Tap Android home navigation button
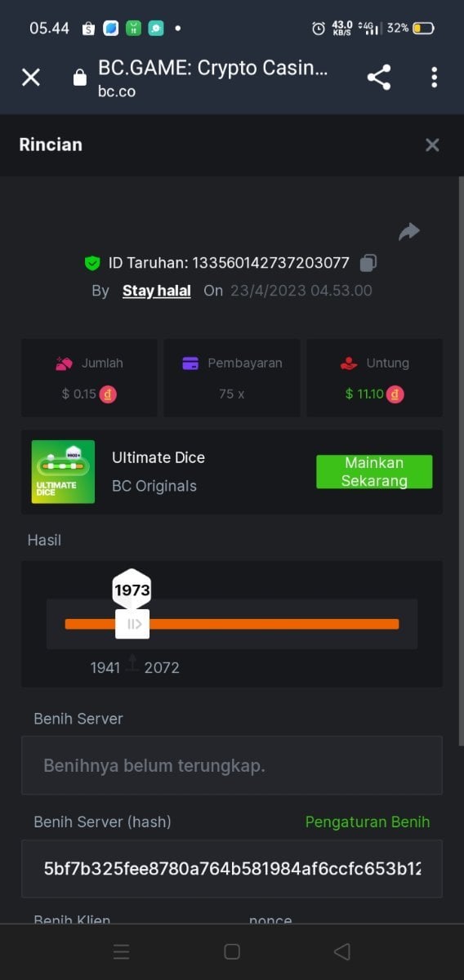 click(232, 951)
